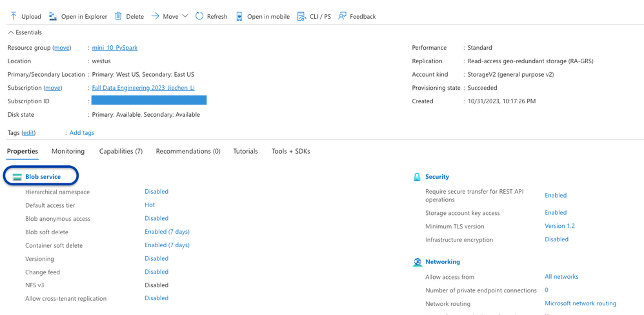The width and height of the screenshot is (644, 315).
Task: Click the Feedback toolbar label
Action: [363, 16]
